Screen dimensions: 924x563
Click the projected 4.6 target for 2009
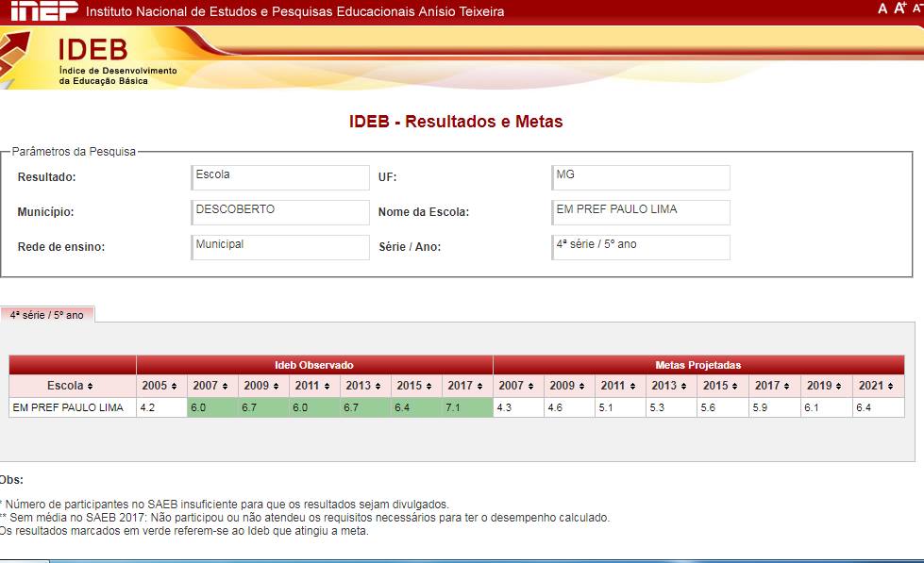(569, 407)
